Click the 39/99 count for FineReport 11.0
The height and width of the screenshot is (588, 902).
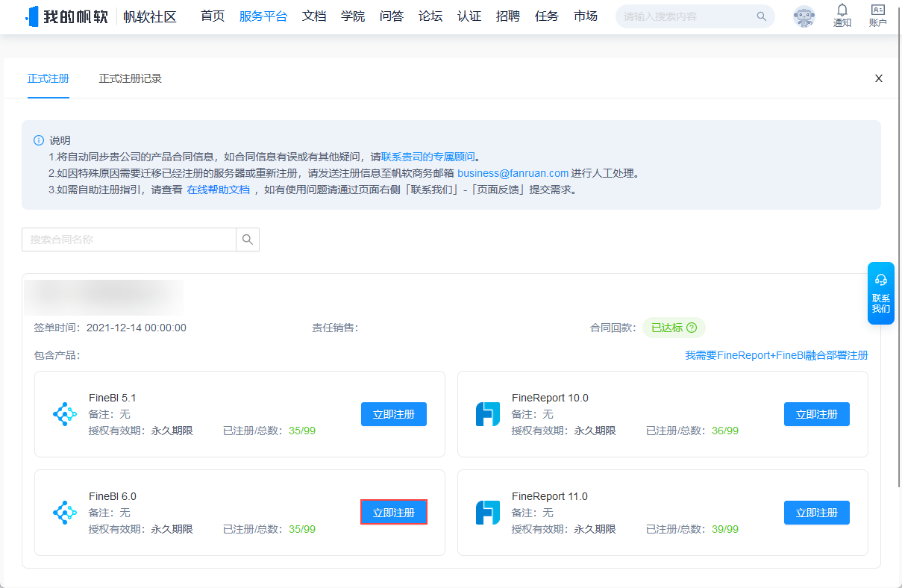pos(724,529)
